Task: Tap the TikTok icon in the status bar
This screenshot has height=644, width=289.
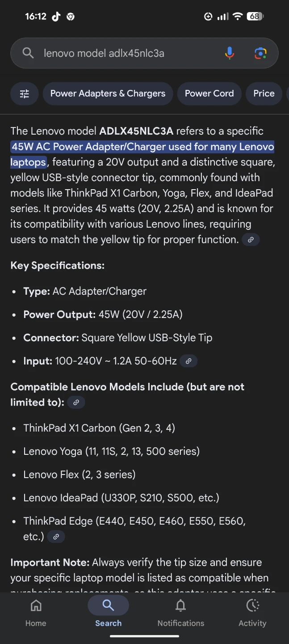Action: (56, 17)
